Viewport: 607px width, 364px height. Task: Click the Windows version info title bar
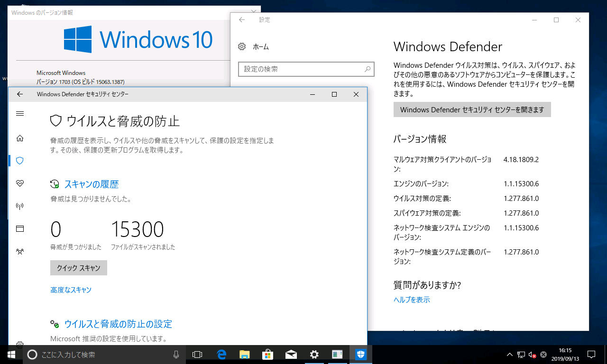[134, 13]
